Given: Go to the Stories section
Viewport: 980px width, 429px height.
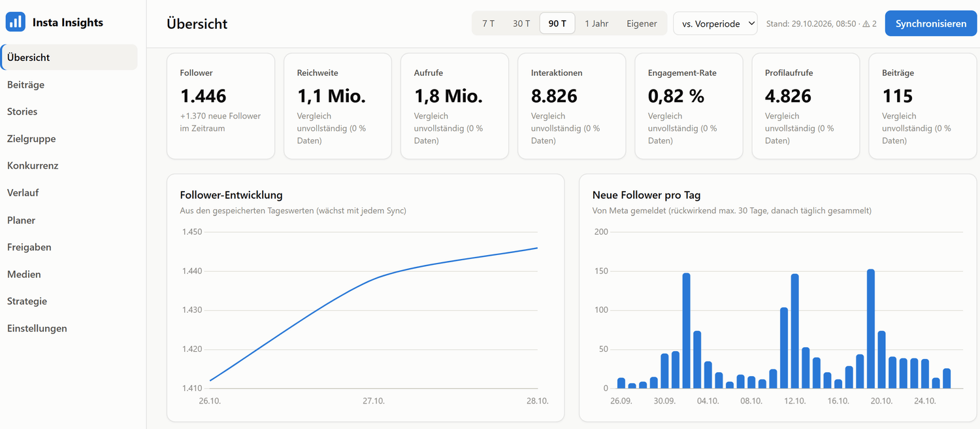Looking at the screenshot, I should pyautogui.click(x=69, y=112).
